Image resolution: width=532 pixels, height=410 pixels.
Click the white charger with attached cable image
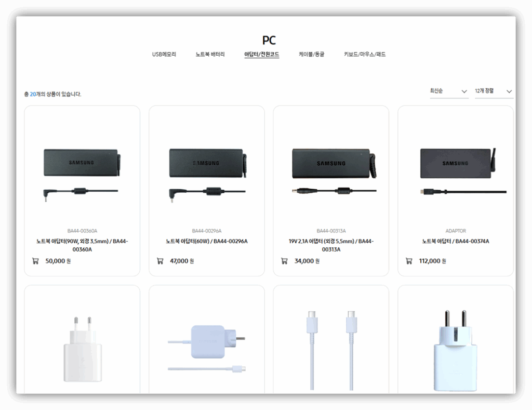tap(207, 348)
